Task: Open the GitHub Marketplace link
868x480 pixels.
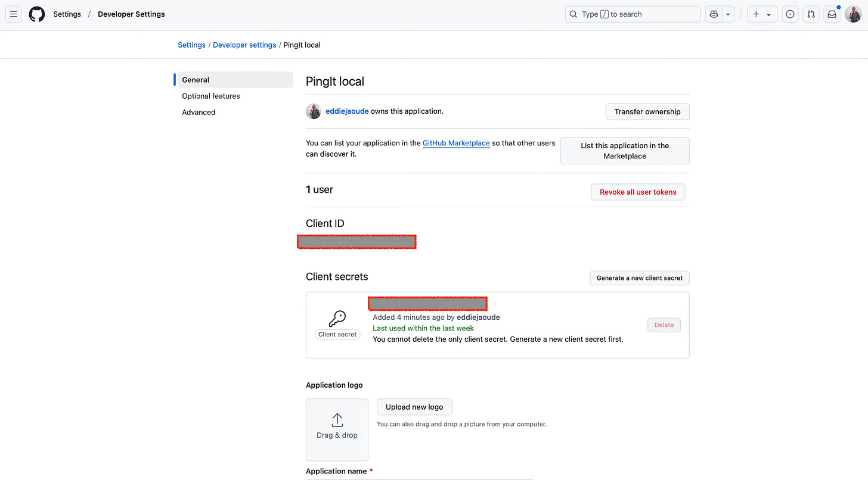Action: pos(456,144)
